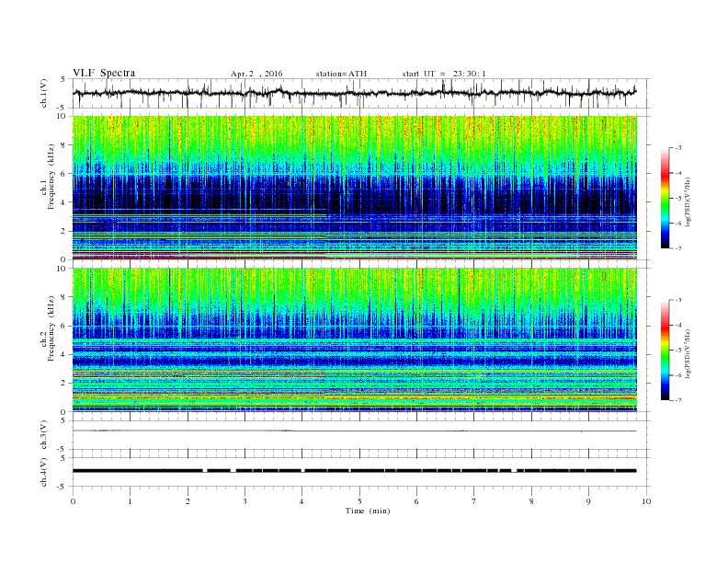The width and height of the screenshot is (728, 563).
Task: Select the 'ch.3(V)' axis label
Action: coord(44,435)
